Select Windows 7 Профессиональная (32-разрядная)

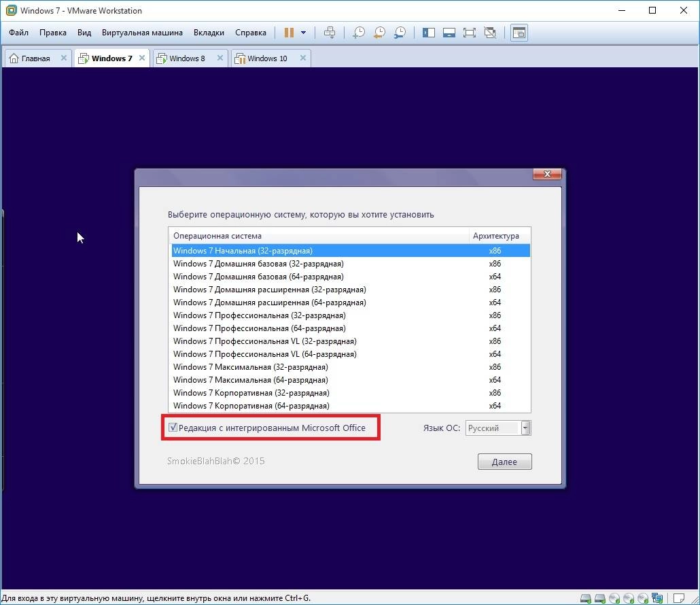coord(351,315)
